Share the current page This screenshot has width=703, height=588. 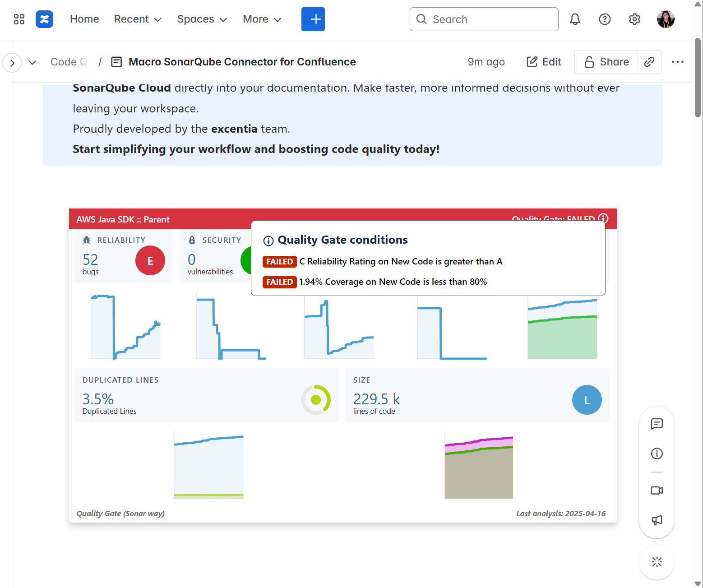click(606, 62)
